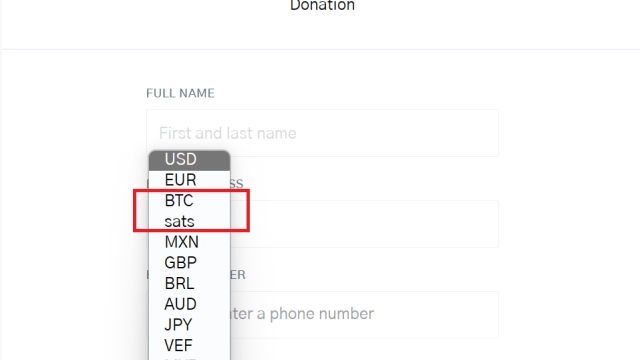Pick BTC from the currency options

coord(189,201)
